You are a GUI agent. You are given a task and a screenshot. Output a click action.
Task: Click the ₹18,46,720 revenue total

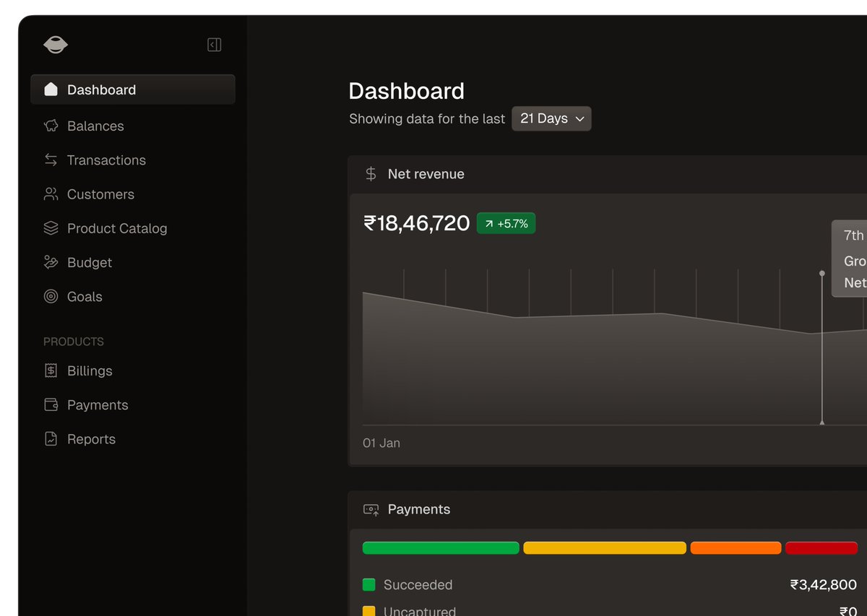417,223
